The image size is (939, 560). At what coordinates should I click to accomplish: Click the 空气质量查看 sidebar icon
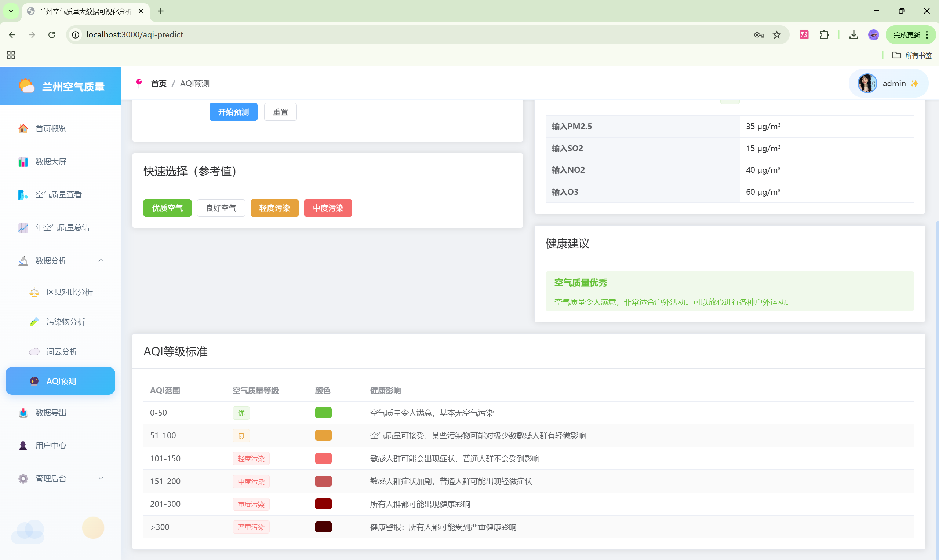(23, 195)
